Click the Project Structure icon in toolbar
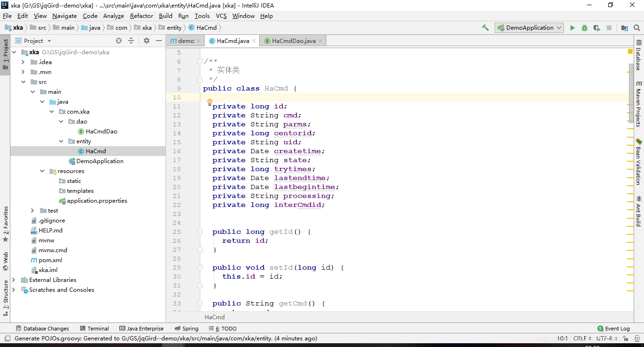This screenshot has width=644, height=347. coord(625,28)
